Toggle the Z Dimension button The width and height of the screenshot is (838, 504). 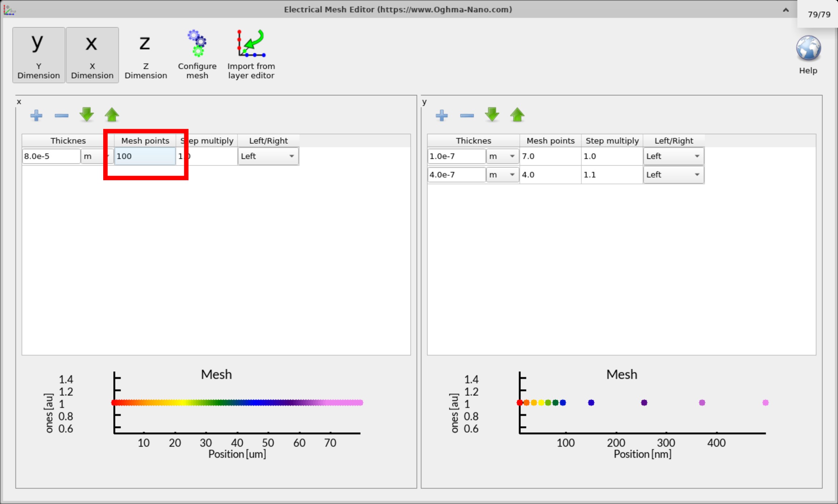tap(146, 55)
